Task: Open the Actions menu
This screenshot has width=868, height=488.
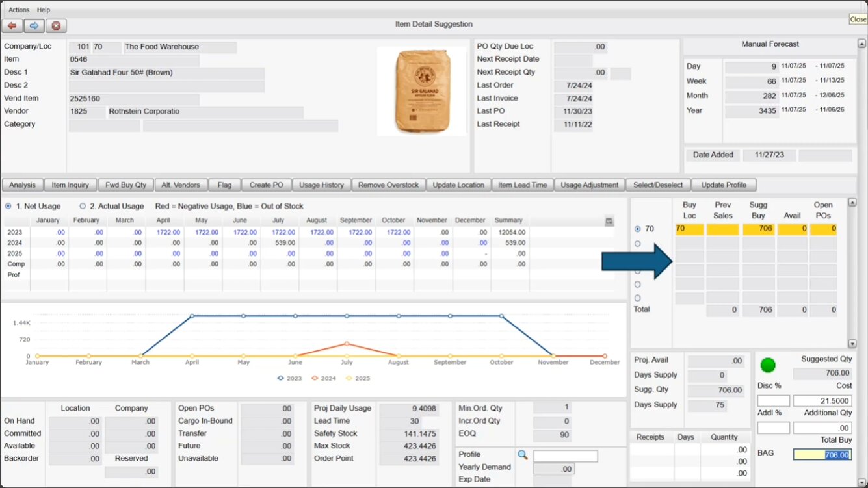Action: [19, 10]
